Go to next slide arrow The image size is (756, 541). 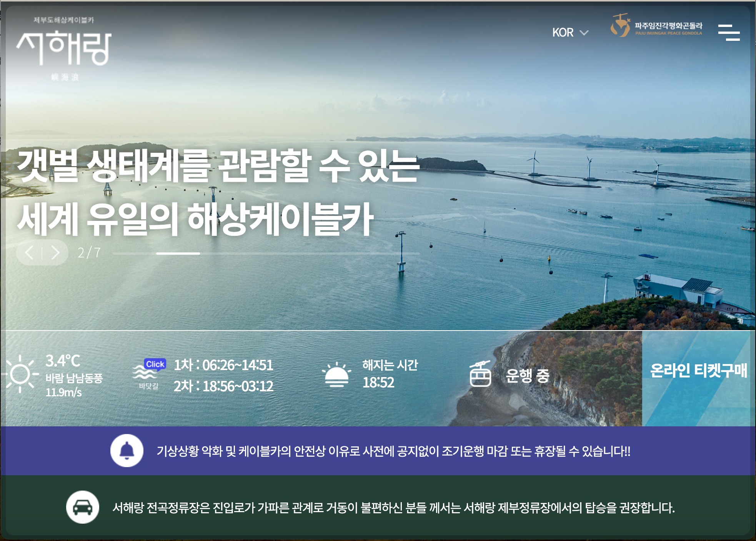coord(55,253)
